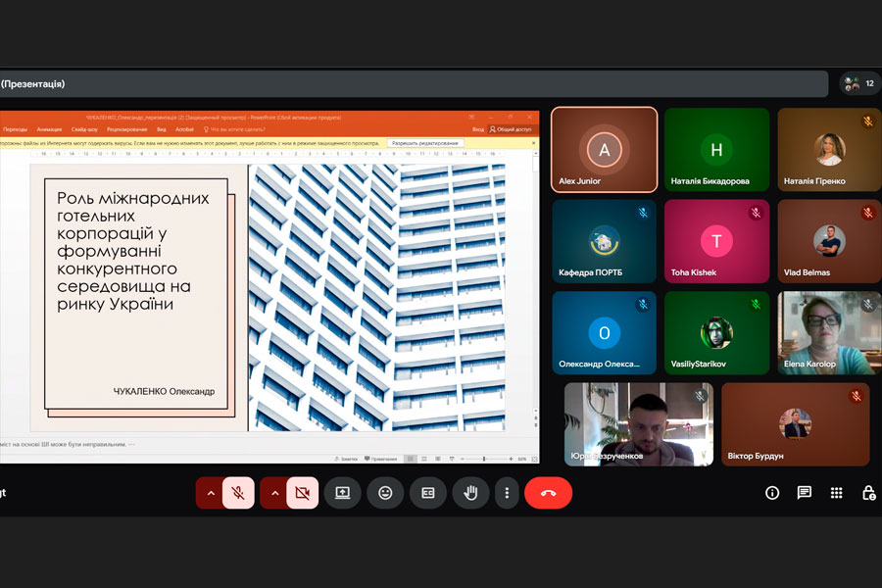
Task: Click zoom in plus in PowerPoint status bar
Action: [x=511, y=460]
